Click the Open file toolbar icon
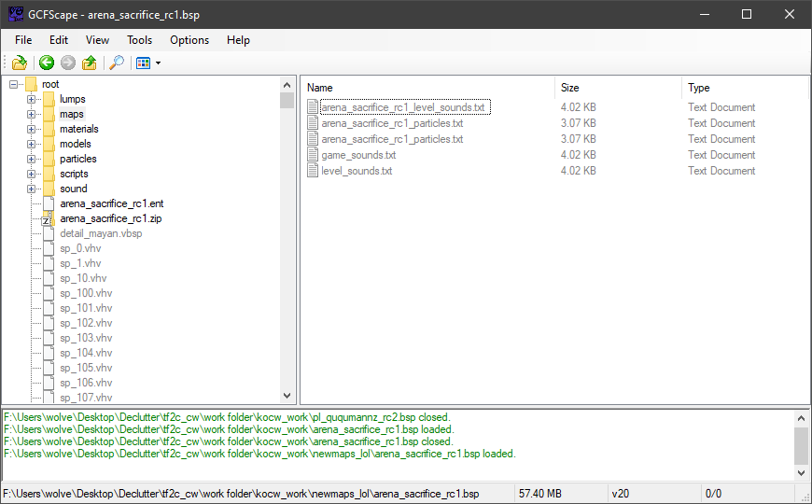The width and height of the screenshot is (812, 504). coord(20,63)
